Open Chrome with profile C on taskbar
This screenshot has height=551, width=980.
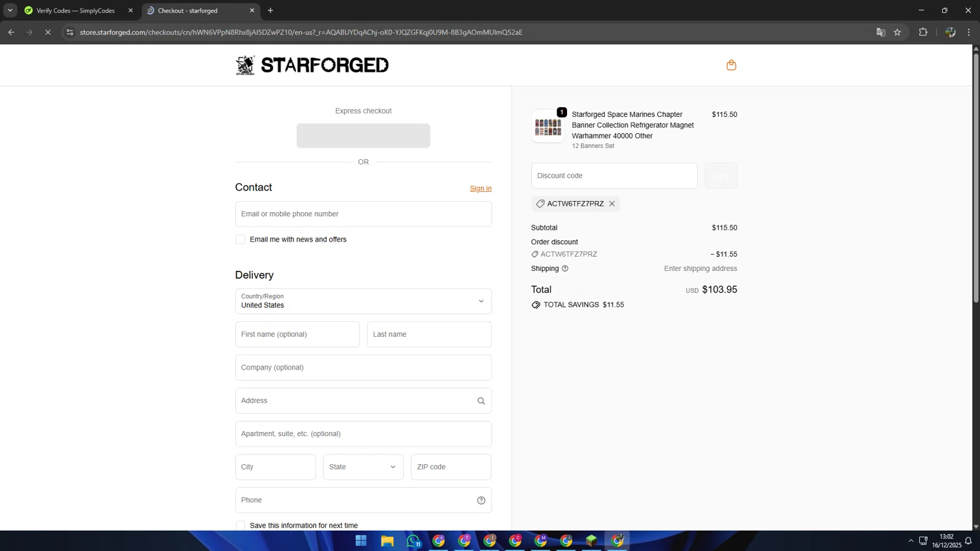tap(515, 541)
